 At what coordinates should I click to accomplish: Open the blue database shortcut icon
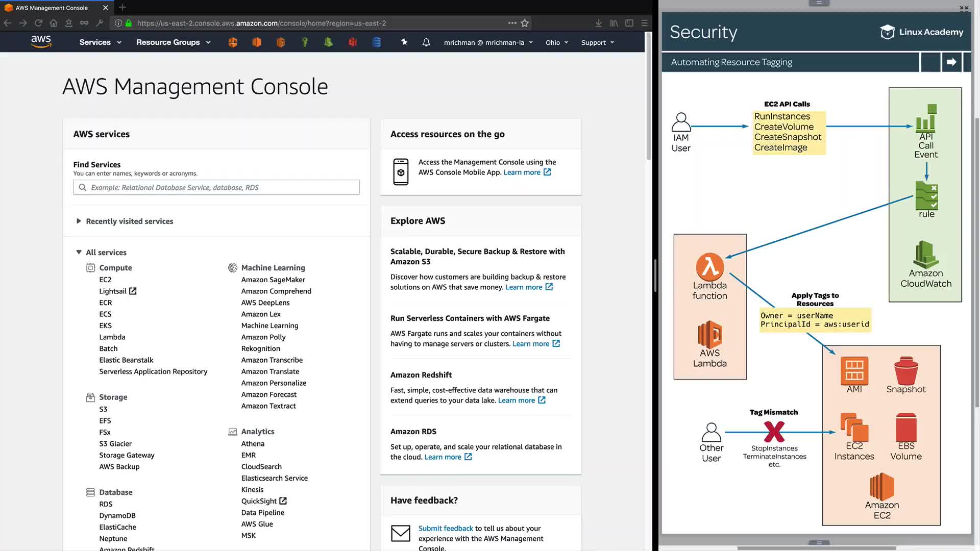click(377, 42)
